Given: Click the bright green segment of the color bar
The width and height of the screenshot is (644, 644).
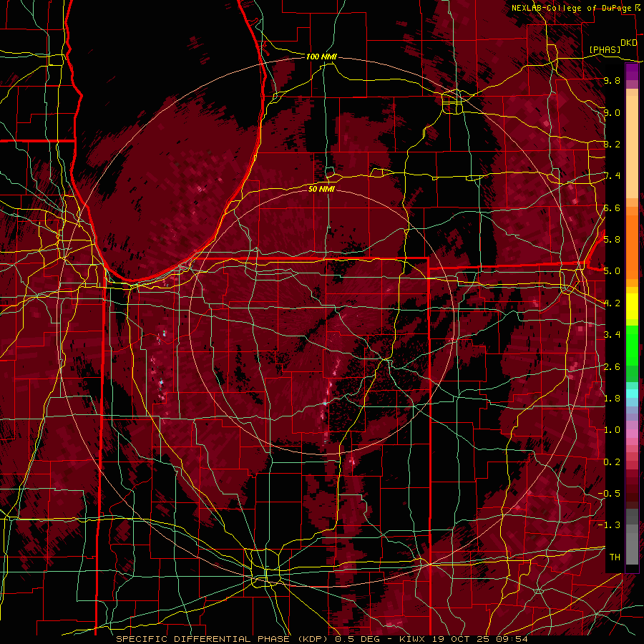Looking at the screenshot, I should 632,345.
